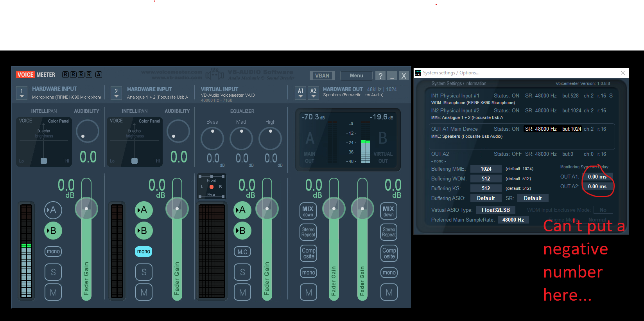This screenshot has width=644, height=321.
Task: Toggle B bus routing on Hardware Input 2
Action: pyautogui.click(x=144, y=231)
